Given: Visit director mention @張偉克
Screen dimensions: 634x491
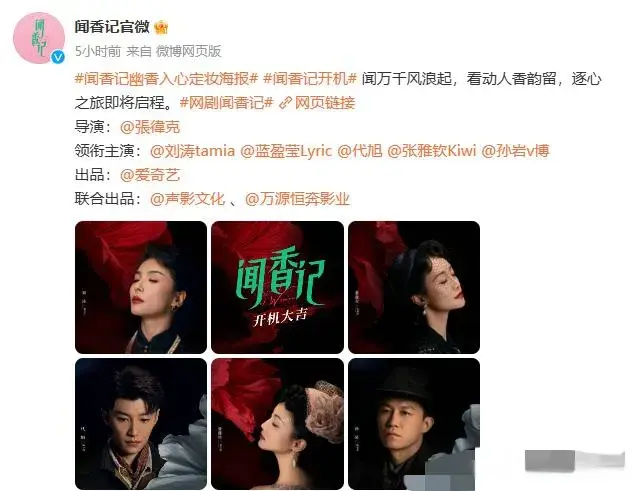Looking at the screenshot, I should pyautogui.click(x=150, y=127).
